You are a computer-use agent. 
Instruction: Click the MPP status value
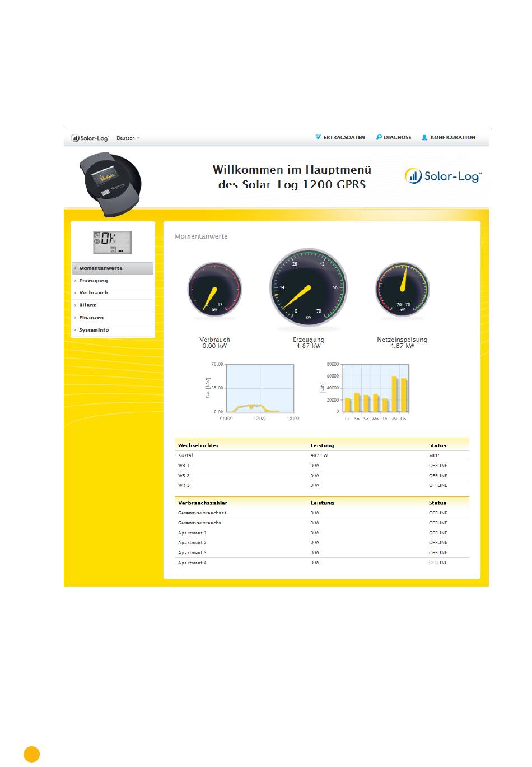click(434, 456)
